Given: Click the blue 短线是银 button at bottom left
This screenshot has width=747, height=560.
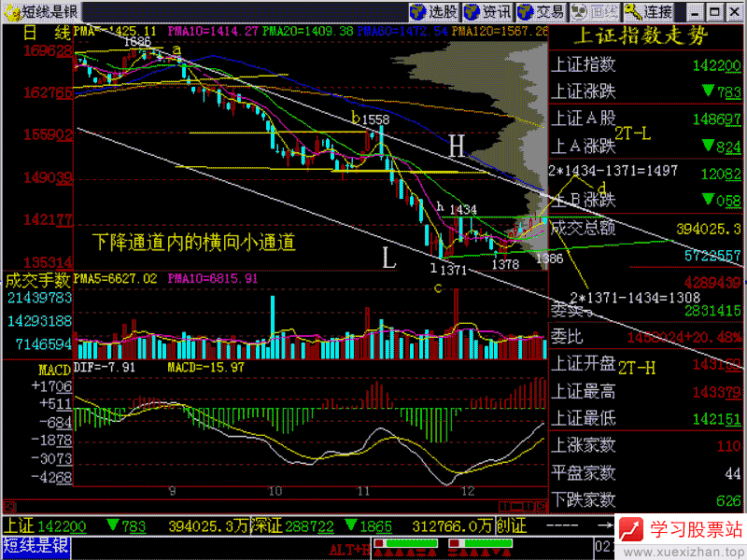Looking at the screenshot, I should pyautogui.click(x=36, y=547).
